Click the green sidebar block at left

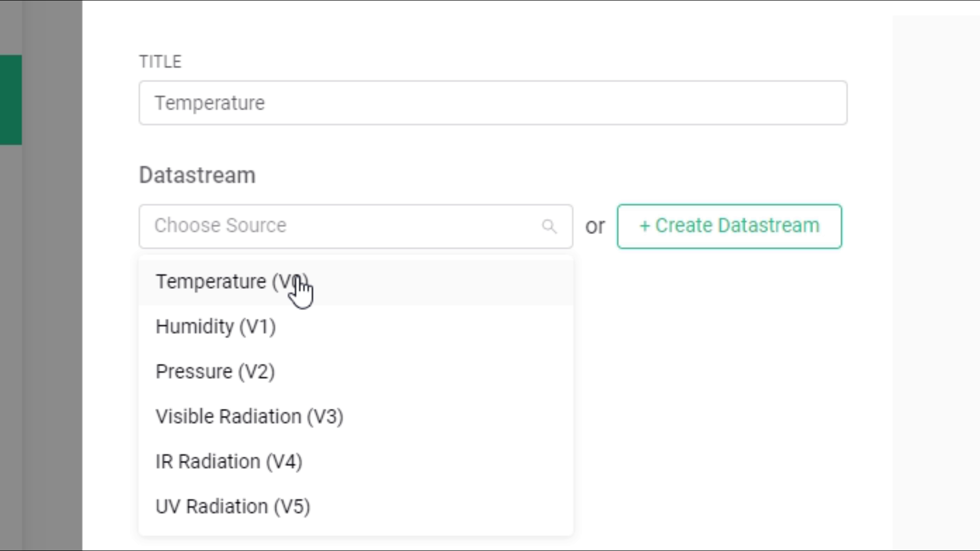click(11, 99)
